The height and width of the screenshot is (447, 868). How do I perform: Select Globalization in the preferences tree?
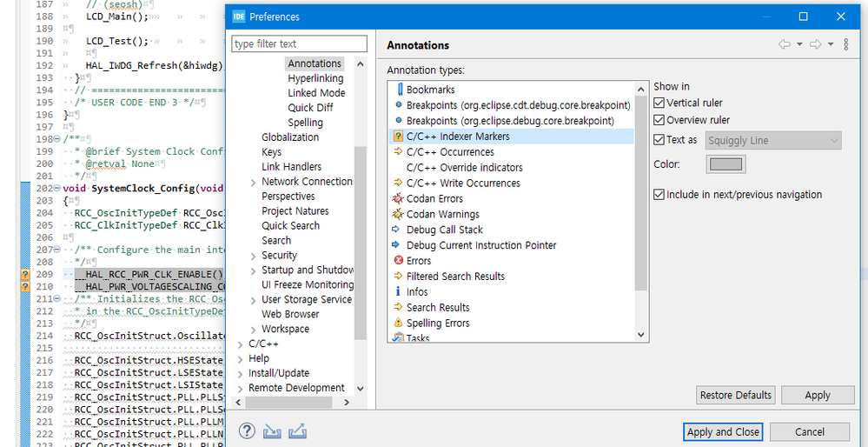tap(290, 137)
